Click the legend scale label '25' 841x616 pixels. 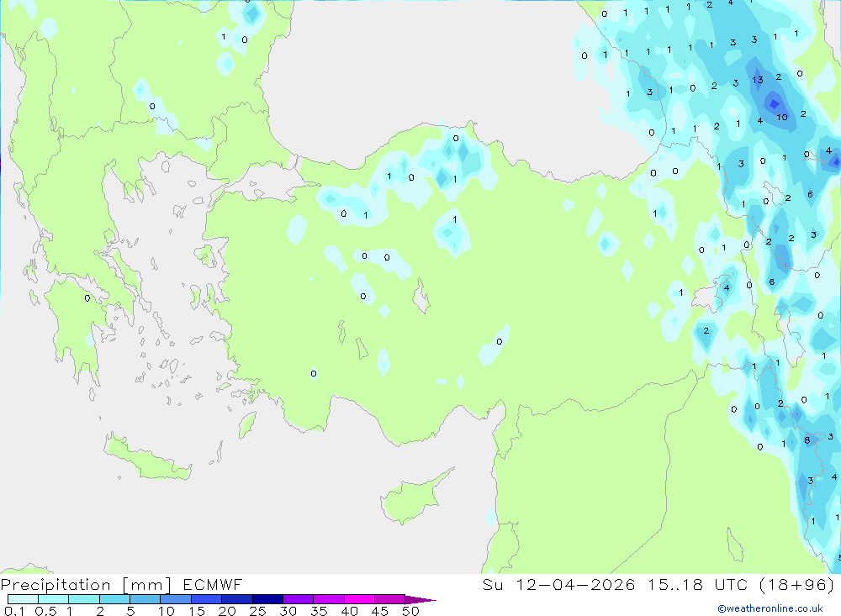pyautogui.click(x=257, y=611)
